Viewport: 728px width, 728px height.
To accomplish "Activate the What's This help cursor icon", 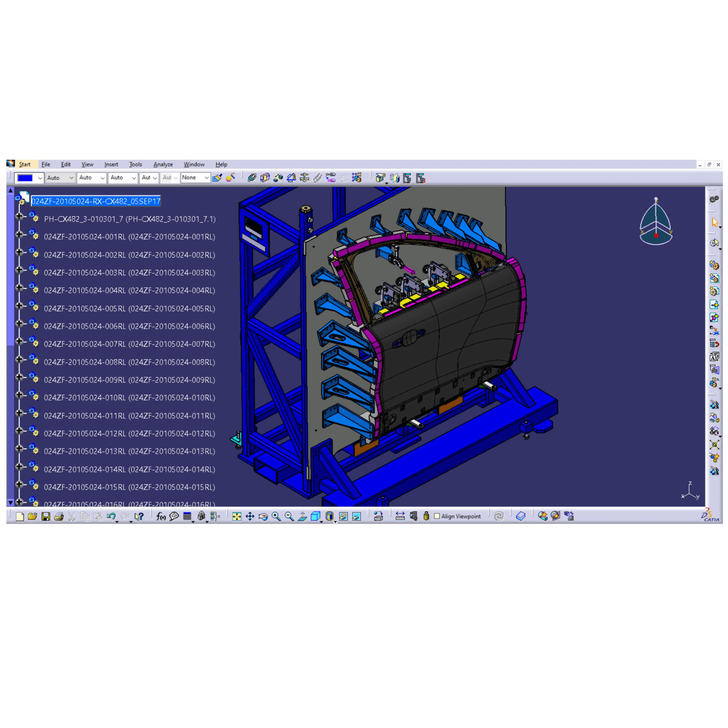I will click(x=139, y=516).
